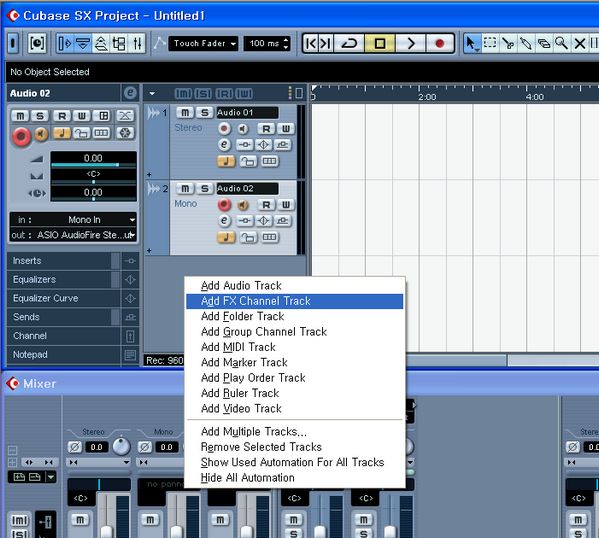Click the Audio 02 EQ state icon
This screenshot has width=599, height=538.
(264, 220)
